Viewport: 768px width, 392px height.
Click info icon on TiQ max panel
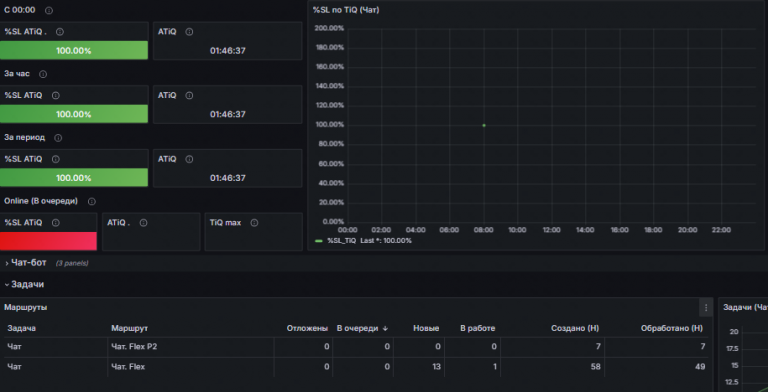click(x=254, y=223)
